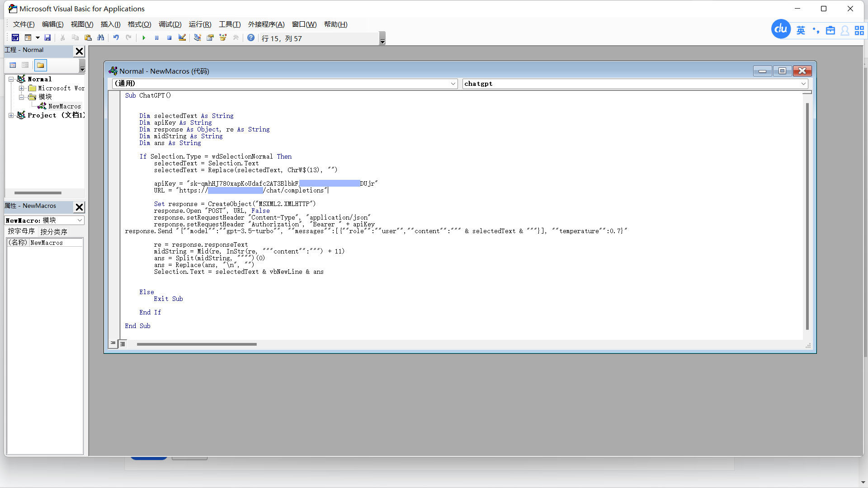868x488 pixels.
Task: Click the View Microsoft Word toolbar icon
Action: coord(15,38)
